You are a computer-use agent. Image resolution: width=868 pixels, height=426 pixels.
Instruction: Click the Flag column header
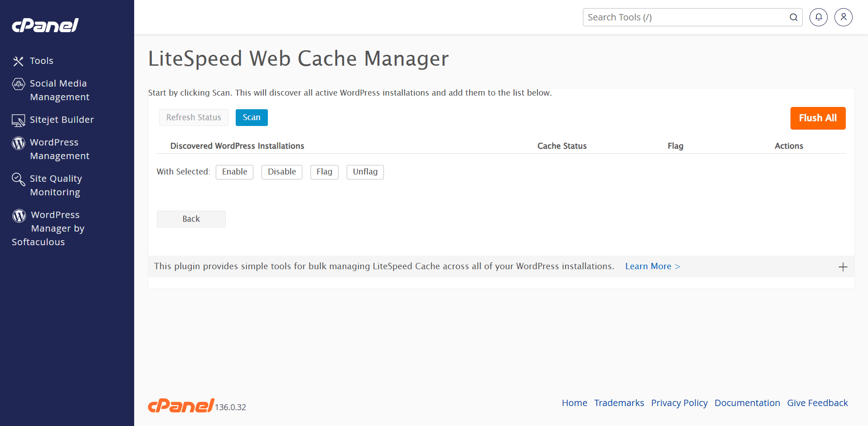tap(675, 146)
